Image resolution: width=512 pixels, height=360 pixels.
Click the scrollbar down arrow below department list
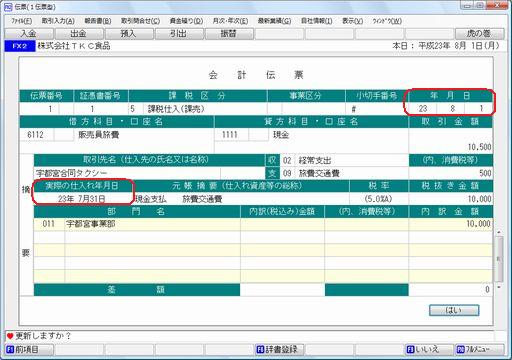coord(499,287)
